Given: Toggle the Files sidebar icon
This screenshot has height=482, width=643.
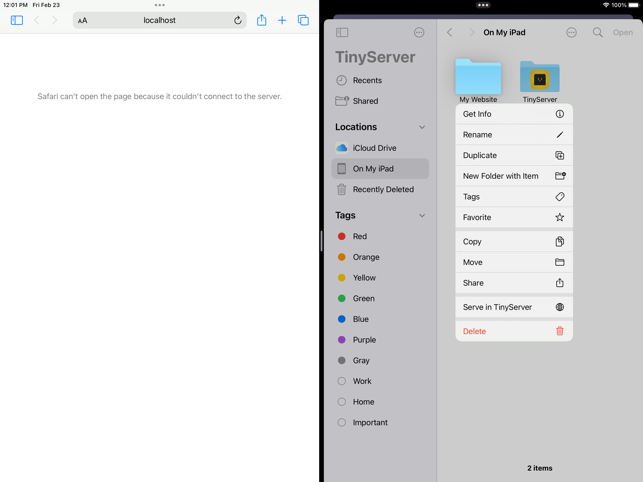Looking at the screenshot, I should point(342,32).
